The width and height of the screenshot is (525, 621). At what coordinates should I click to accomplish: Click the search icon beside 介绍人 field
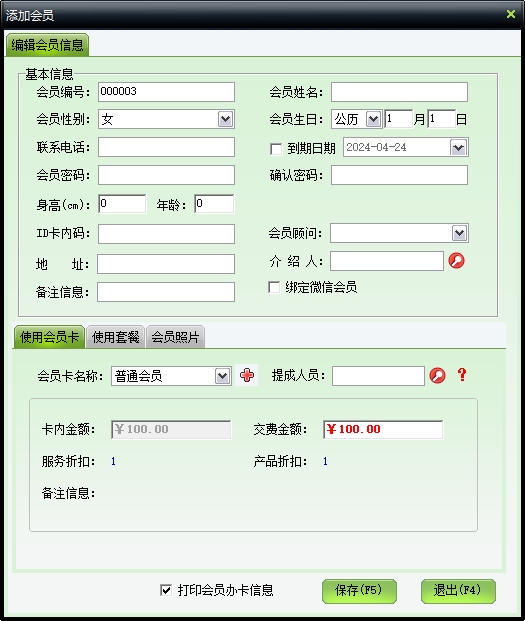point(456,261)
